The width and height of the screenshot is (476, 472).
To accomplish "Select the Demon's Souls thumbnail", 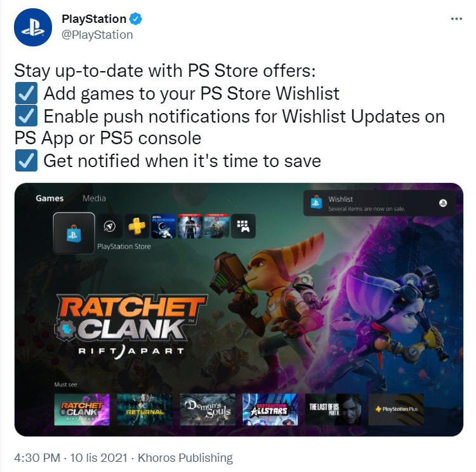I will click(208, 409).
